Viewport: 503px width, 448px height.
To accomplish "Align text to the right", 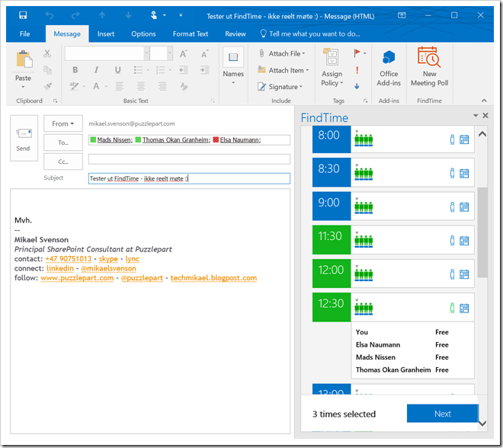I will tap(162, 86).
